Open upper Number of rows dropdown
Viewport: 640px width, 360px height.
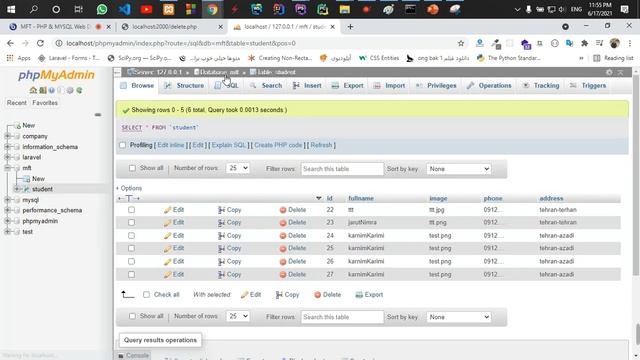(237, 168)
